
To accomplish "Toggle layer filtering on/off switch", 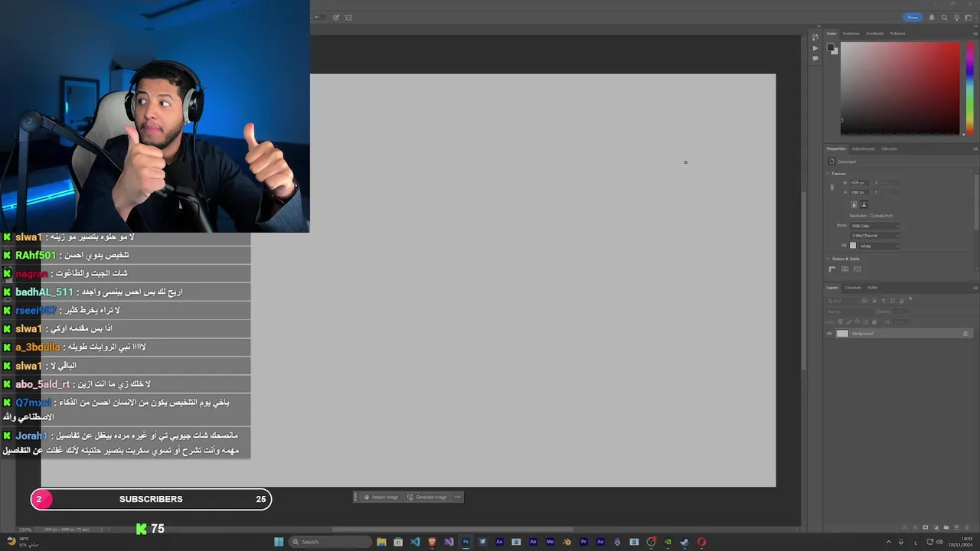I will pos(910,299).
